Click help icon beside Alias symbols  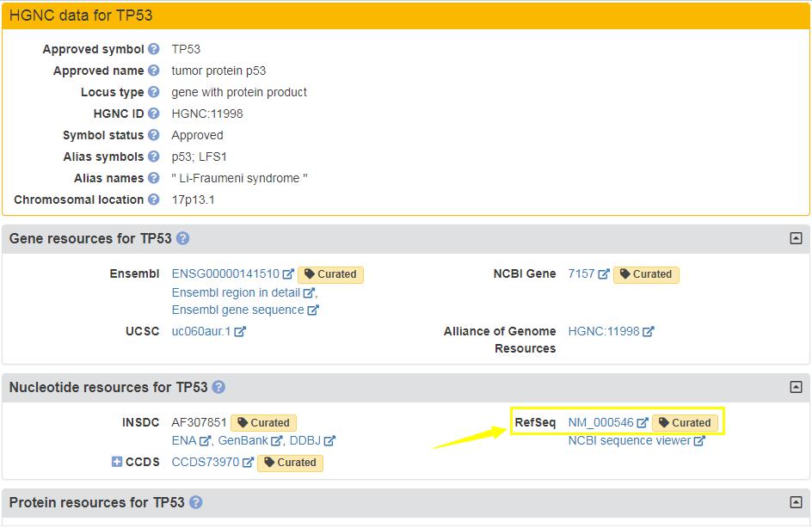point(153,157)
